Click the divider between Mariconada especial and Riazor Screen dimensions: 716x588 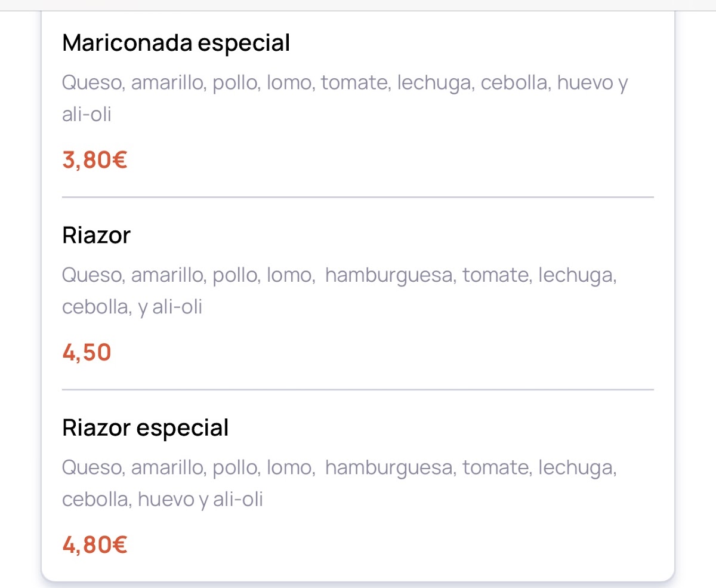(x=358, y=197)
